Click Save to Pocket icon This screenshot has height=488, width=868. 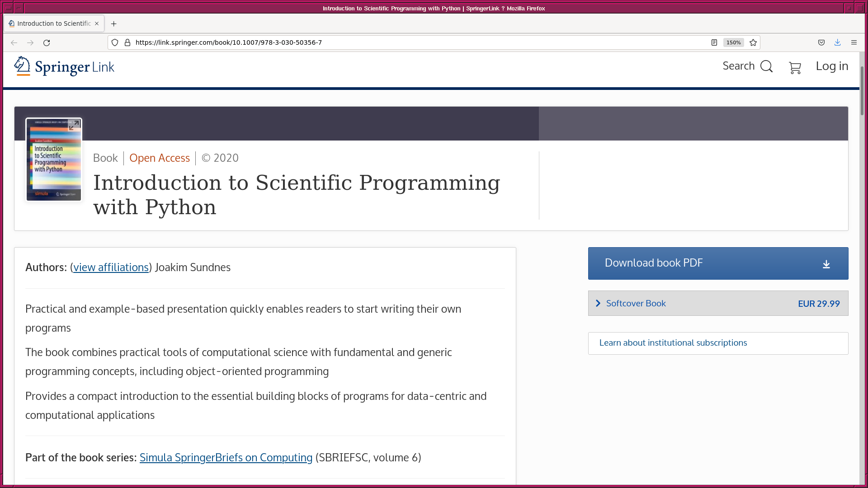[821, 42]
